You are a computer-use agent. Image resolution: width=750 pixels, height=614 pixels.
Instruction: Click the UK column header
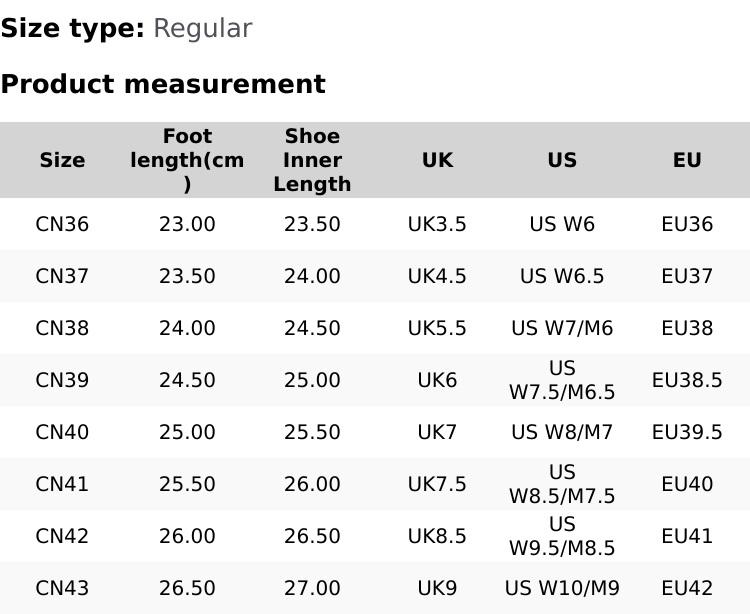pyautogui.click(x=437, y=160)
